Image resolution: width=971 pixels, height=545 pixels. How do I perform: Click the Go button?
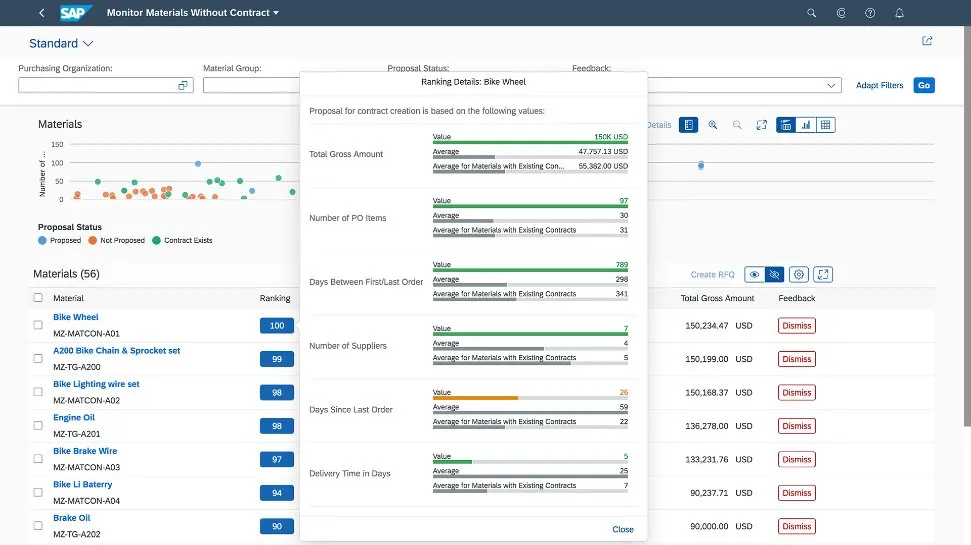coord(924,85)
